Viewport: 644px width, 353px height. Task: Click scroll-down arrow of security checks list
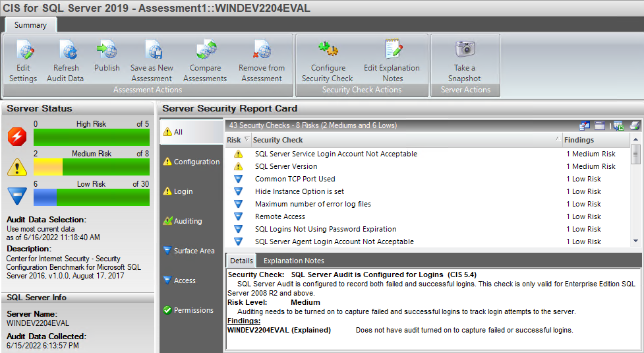[x=637, y=241]
